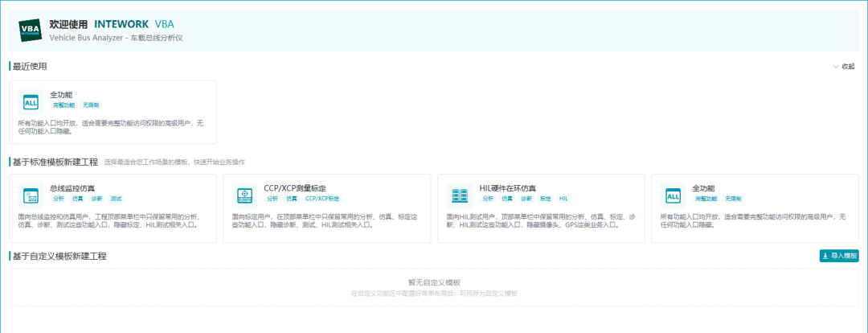Click the 标定 tag on the HIL硬件在环仿真 card
The height and width of the screenshot is (333, 868).
tap(545, 199)
